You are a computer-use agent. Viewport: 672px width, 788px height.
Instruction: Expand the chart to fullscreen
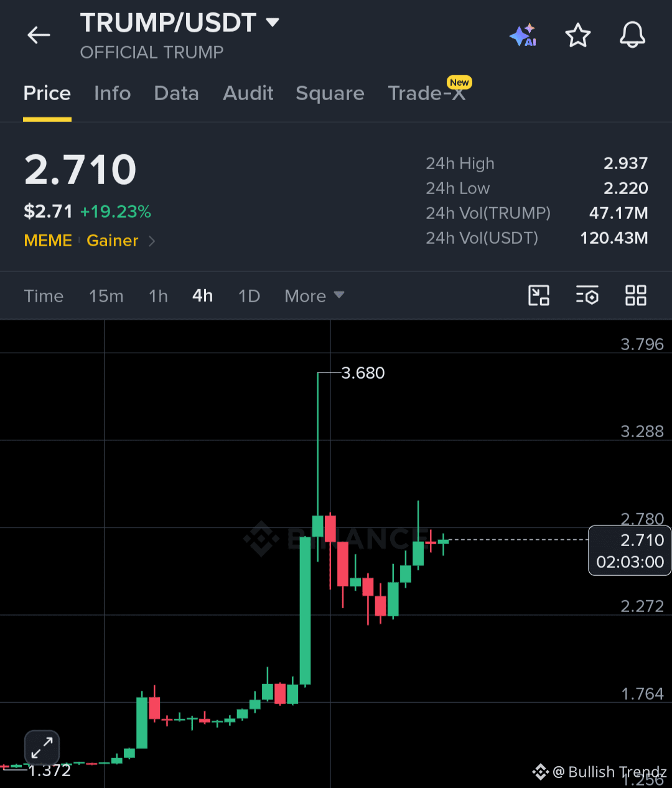pos(42,748)
